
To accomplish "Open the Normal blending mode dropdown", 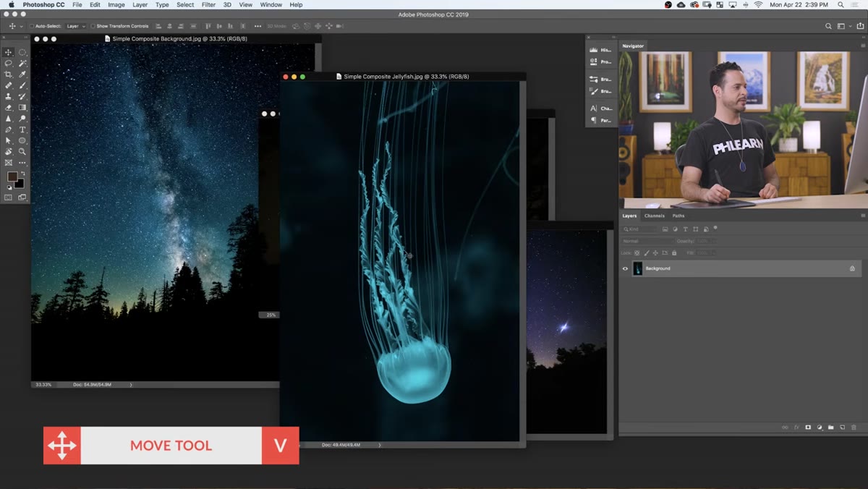I will pyautogui.click(x=647, y=241).
